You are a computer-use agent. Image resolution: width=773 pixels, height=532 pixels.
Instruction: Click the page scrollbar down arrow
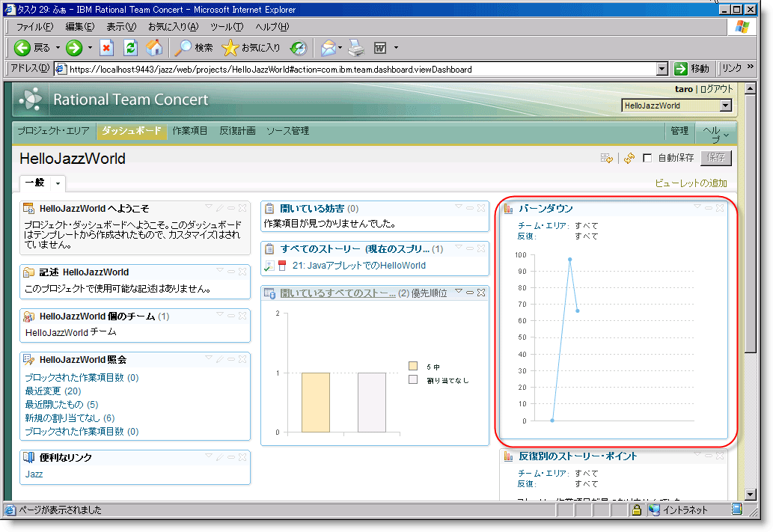751,495
